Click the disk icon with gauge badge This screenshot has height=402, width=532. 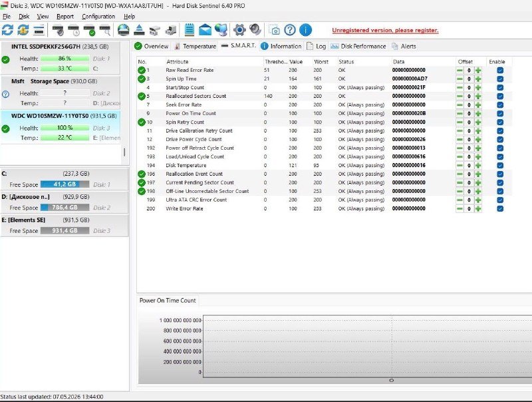(x=58, y=30)
